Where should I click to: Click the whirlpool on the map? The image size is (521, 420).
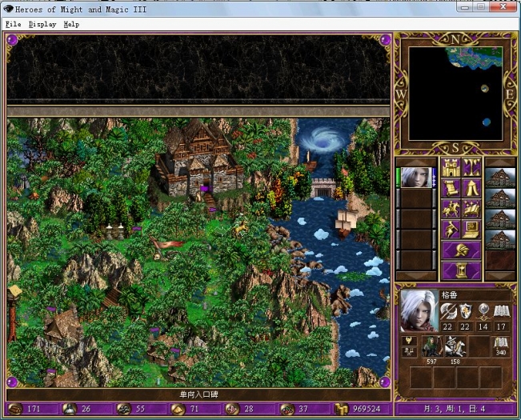point(322,139)
